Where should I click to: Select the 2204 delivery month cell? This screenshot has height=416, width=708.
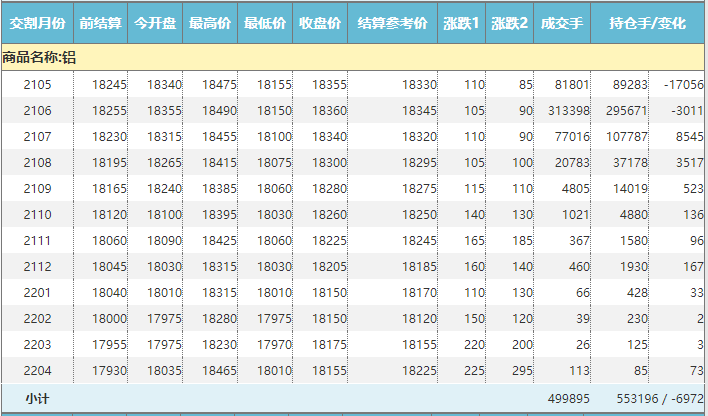point(37,371)
